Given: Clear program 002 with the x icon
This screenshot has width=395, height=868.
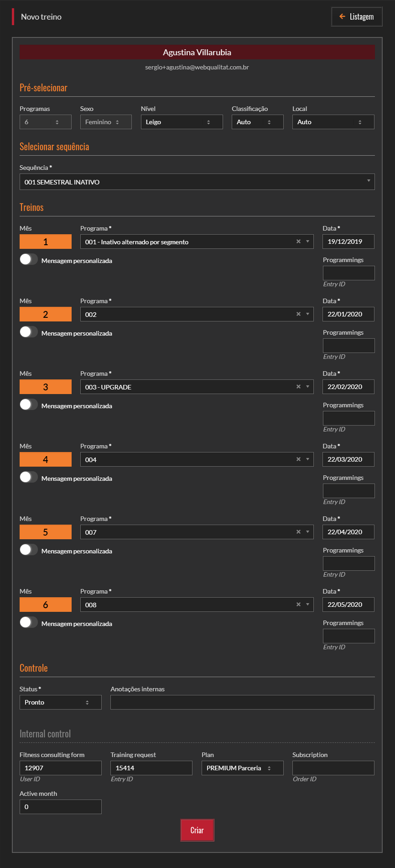Looking at the screenshot, I should click(298, 314).
